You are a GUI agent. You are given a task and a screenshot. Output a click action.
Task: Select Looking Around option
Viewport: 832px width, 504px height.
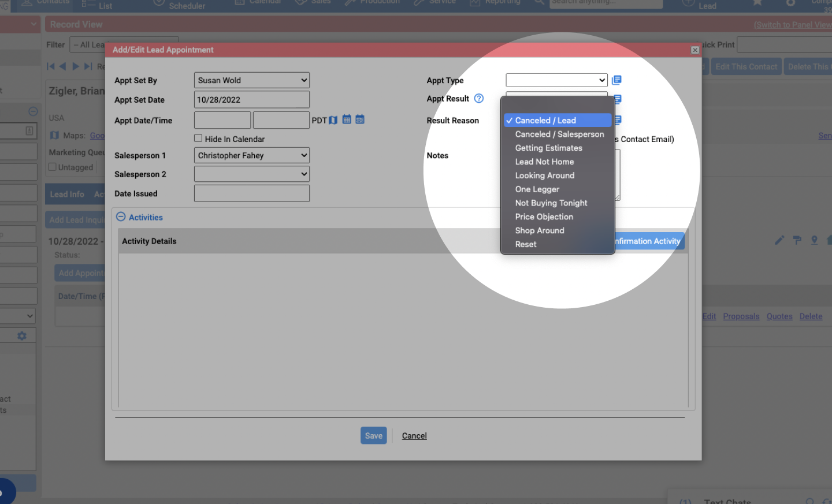[558, 176]
